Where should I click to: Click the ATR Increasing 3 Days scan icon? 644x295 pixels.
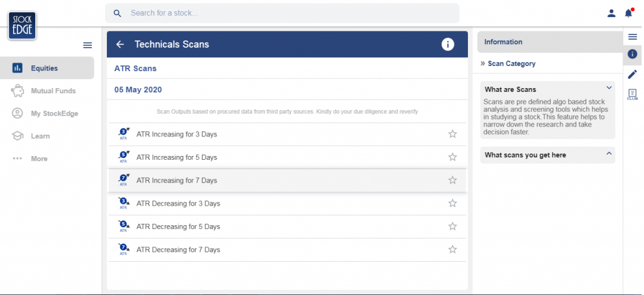[x=124, y=134]
